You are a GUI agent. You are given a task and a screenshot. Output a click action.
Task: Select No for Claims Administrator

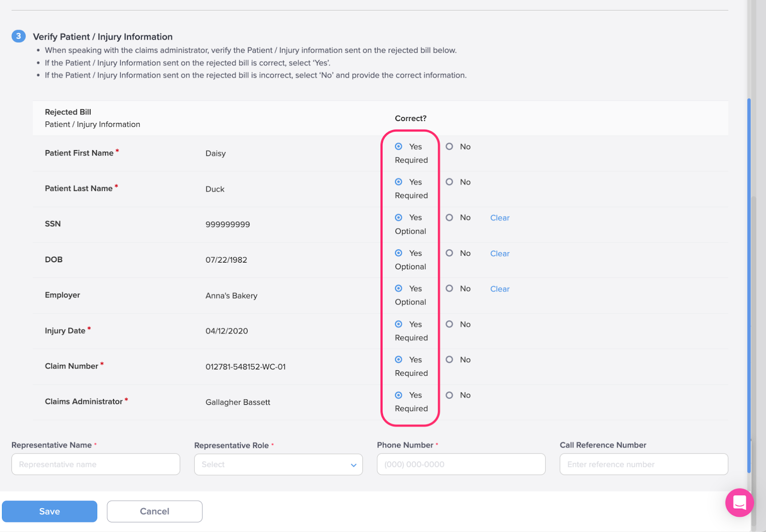click(x=449, y=395)
